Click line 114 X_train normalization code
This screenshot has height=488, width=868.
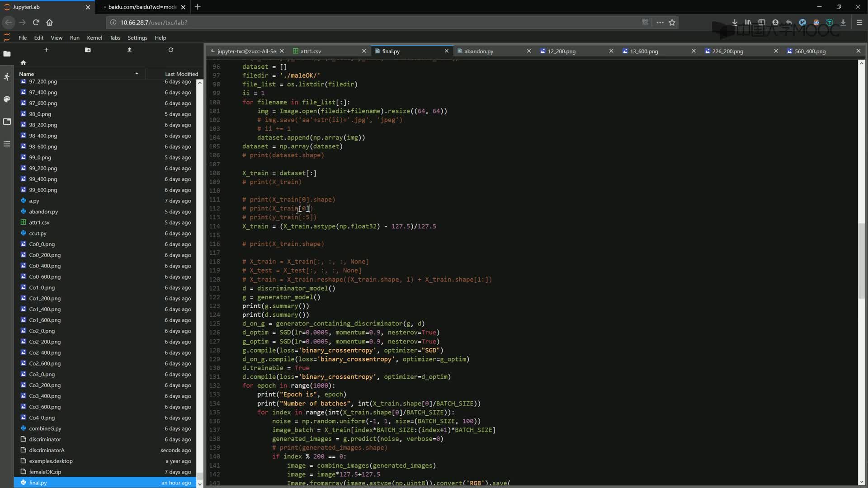pyautogui.click(x=339, y=226)
